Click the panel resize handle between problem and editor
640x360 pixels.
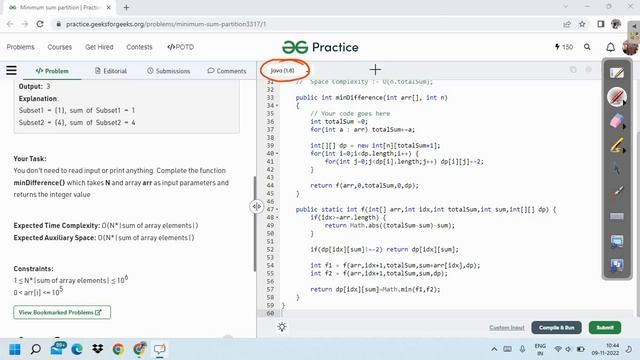[256, 207]
